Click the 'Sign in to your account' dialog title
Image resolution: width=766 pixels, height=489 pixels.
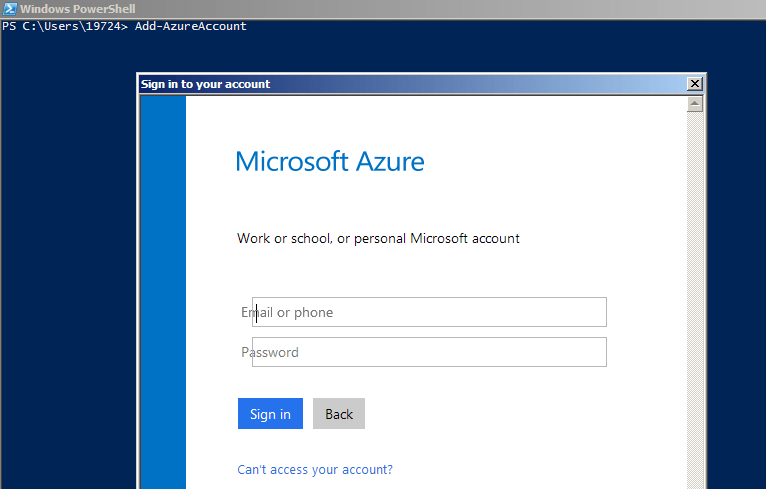coord(205,84)
